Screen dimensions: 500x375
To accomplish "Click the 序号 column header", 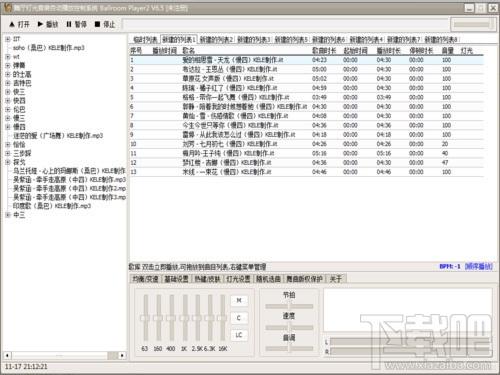I will [136, 51].
